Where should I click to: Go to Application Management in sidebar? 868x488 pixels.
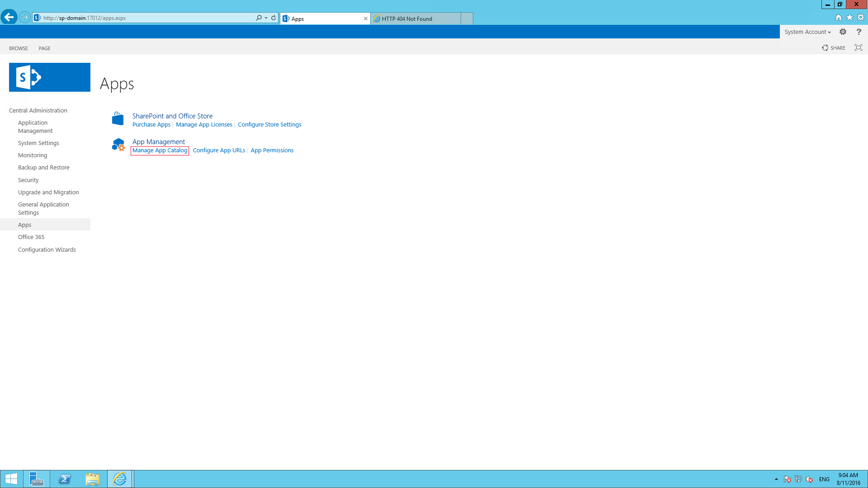[35, 127]
